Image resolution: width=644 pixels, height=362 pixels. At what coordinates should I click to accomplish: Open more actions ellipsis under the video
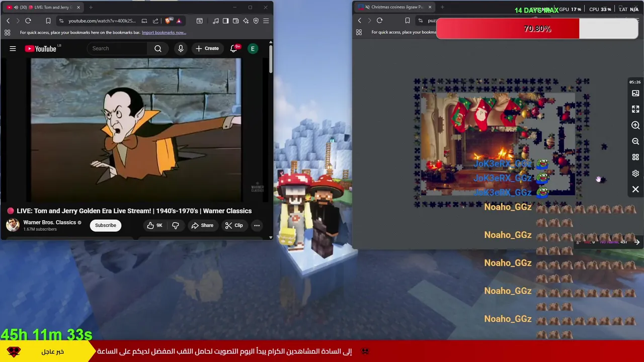(x=257, y=225)
